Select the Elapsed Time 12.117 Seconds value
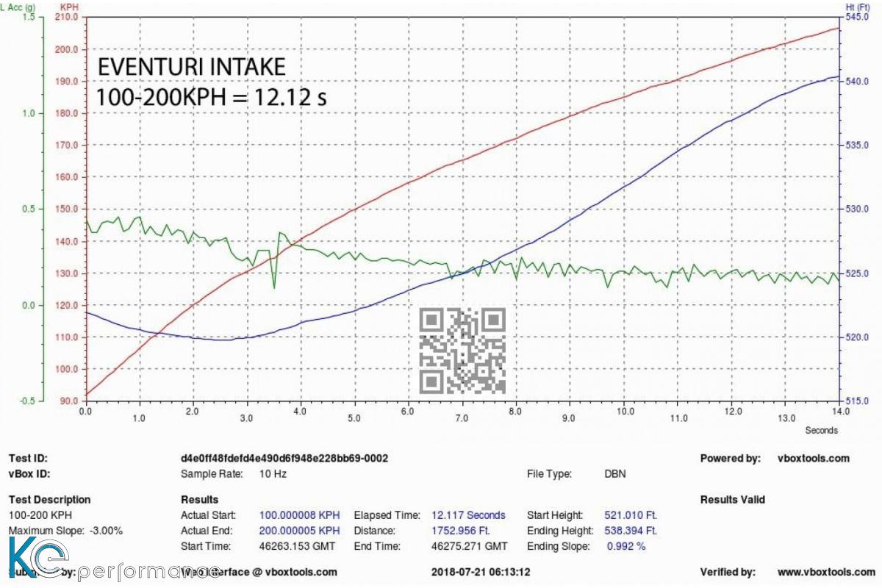Viewport: 882px width, 588px height. click(x=468, y=515)
